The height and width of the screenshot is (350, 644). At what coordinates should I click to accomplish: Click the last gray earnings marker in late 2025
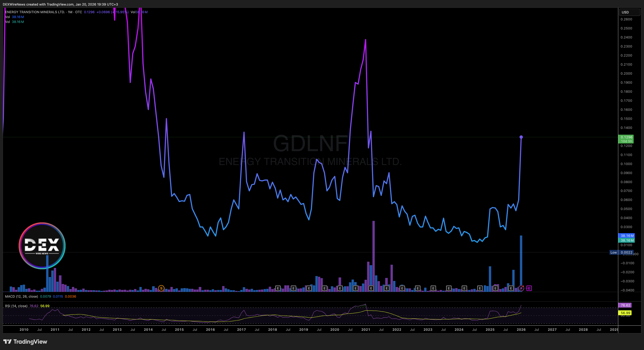click(511, 288)
